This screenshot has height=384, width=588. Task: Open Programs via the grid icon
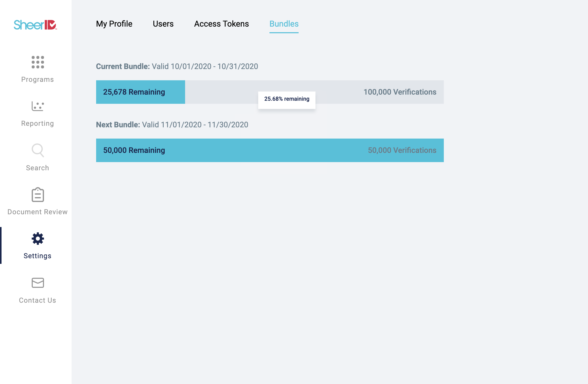click(x=38, y=62)
